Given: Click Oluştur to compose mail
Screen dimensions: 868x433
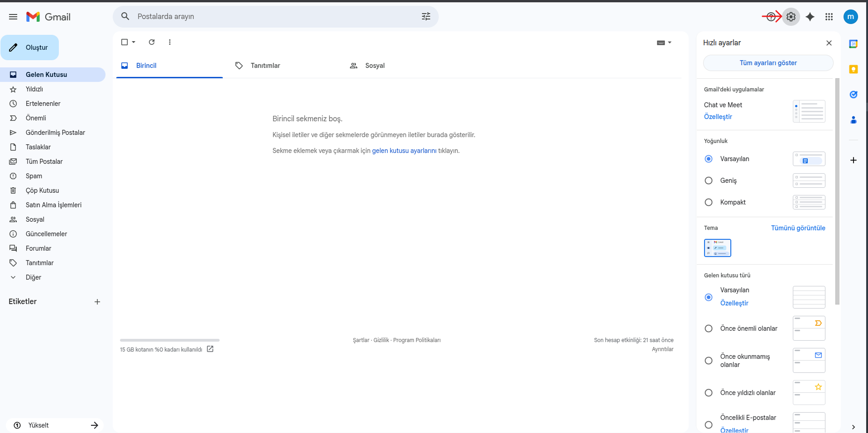Looking at the screenshot, I should pyautogui.click(x=30, y=48).
